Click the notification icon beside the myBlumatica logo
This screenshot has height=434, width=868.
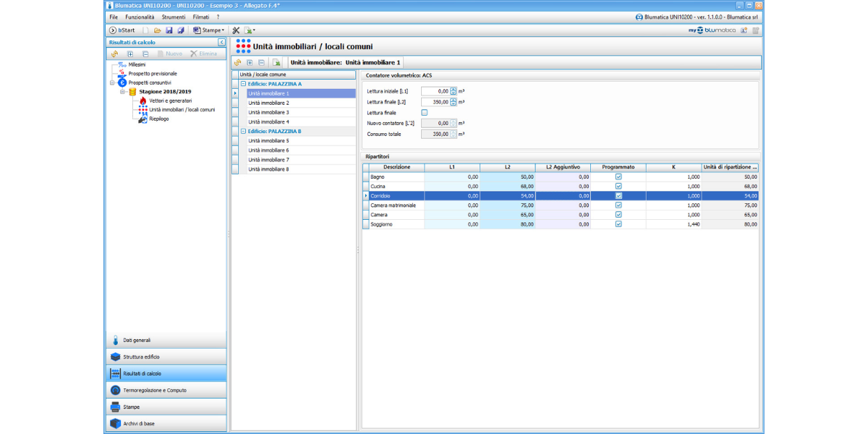click(x=744, y=30)
